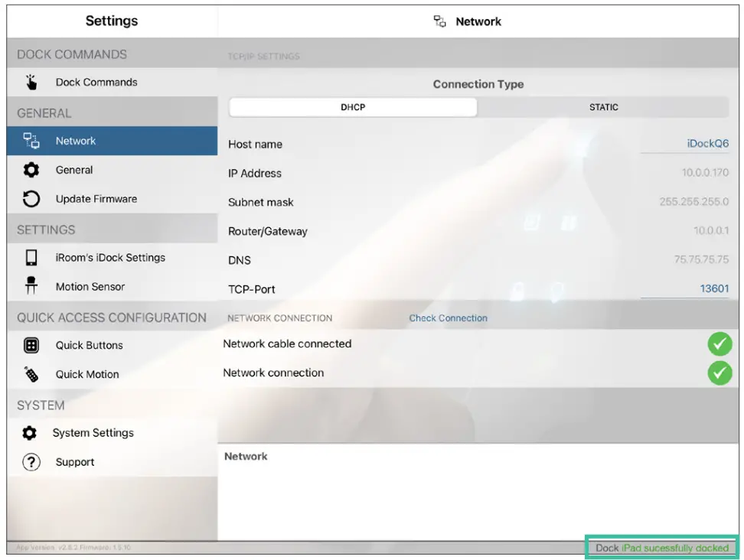This screenshot has width=744, height=560.
Task: Edit the Host name field iDockQ6
Action: pyautogui.click(x=706, y=143)
